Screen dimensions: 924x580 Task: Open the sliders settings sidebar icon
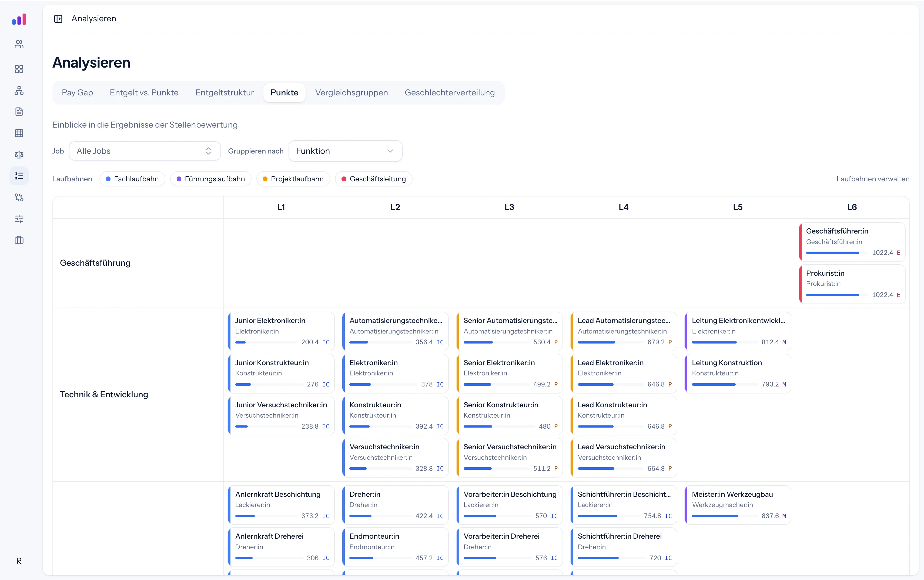point(19,219)
